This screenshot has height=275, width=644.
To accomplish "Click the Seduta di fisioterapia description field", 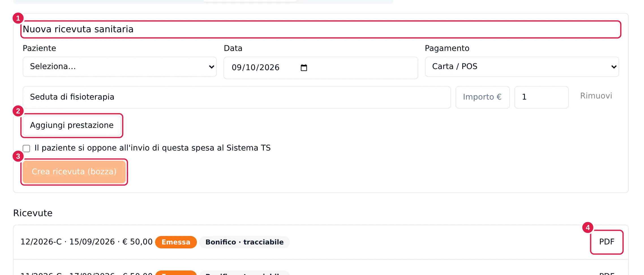I will (237, 97).
